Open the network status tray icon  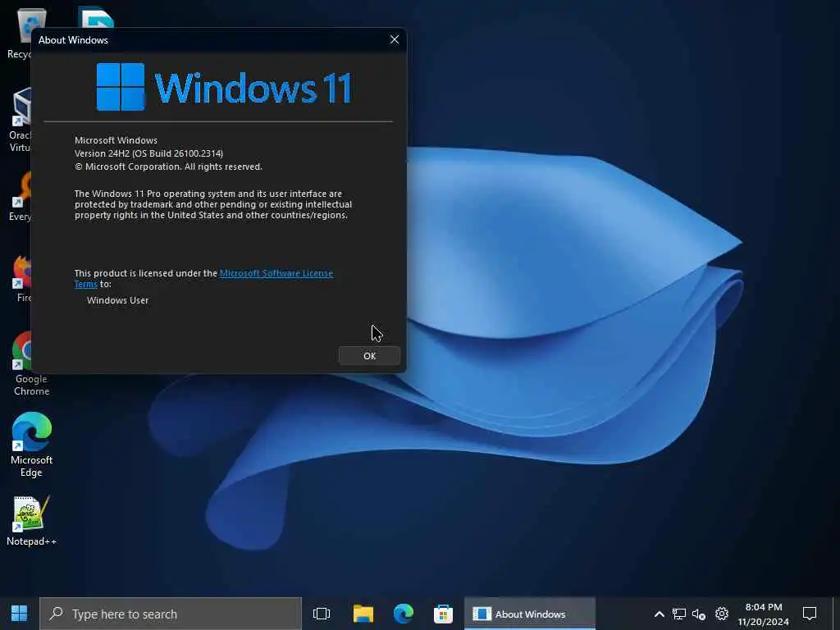(678, 614)
